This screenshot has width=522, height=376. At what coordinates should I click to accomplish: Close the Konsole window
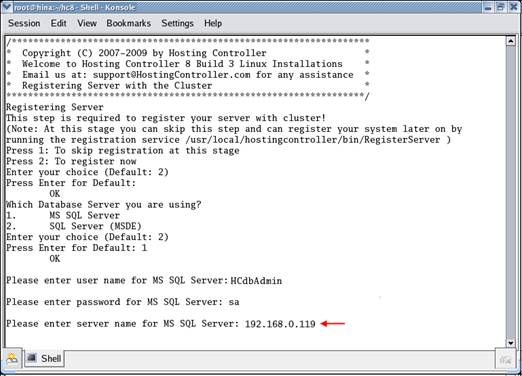[514, 7]
